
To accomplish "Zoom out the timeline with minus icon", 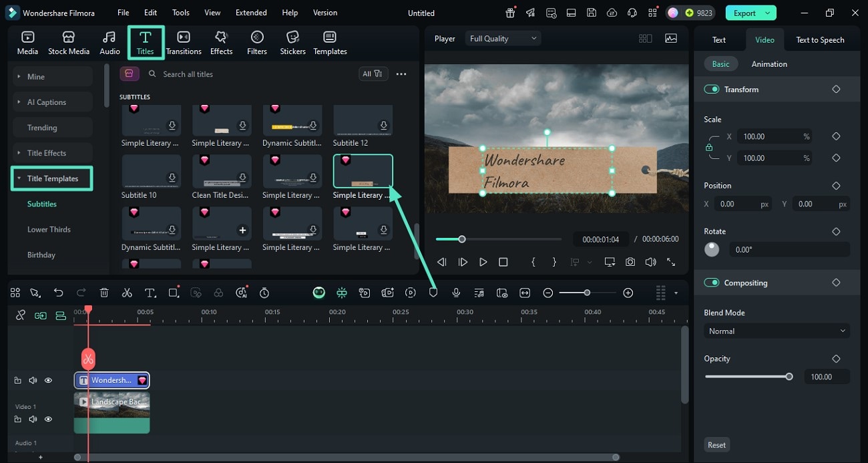I will click(548, 293).
